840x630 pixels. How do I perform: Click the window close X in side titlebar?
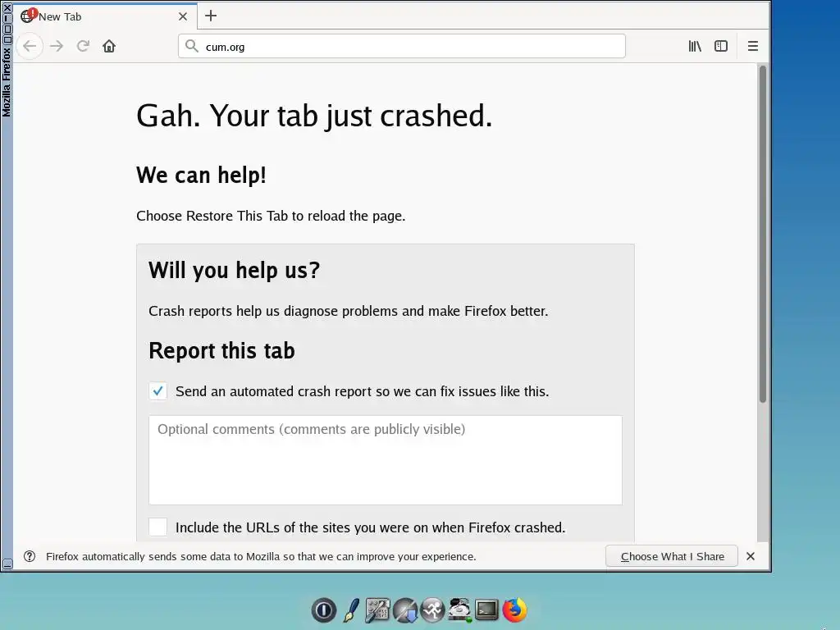click(x=7, y=7)
